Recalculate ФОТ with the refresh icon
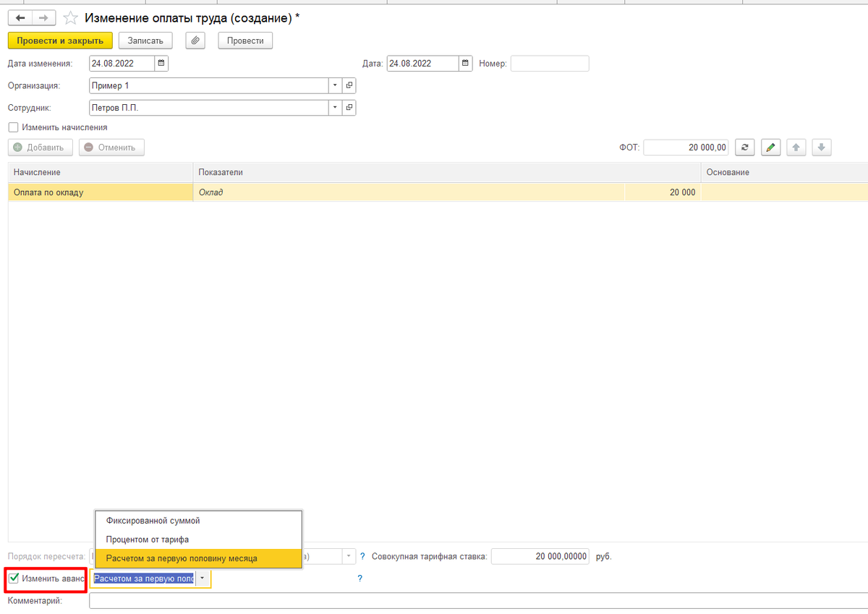The image size is (868, 614). [x=745, y=148]
